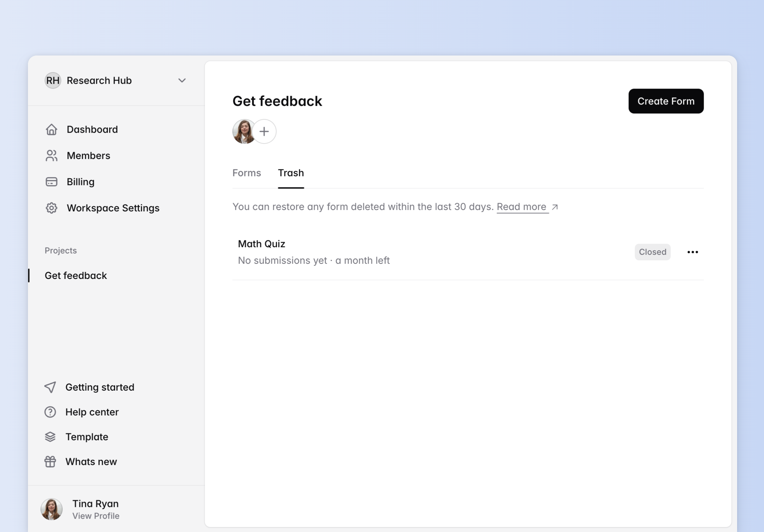The height and width of the screenshot is (532, 764).
Task: Click the Template layers icon
Action: (50, 437)
